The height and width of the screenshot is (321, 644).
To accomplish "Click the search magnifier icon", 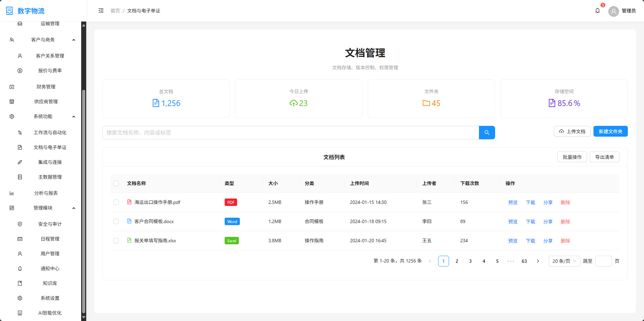I will coord(486,132).
